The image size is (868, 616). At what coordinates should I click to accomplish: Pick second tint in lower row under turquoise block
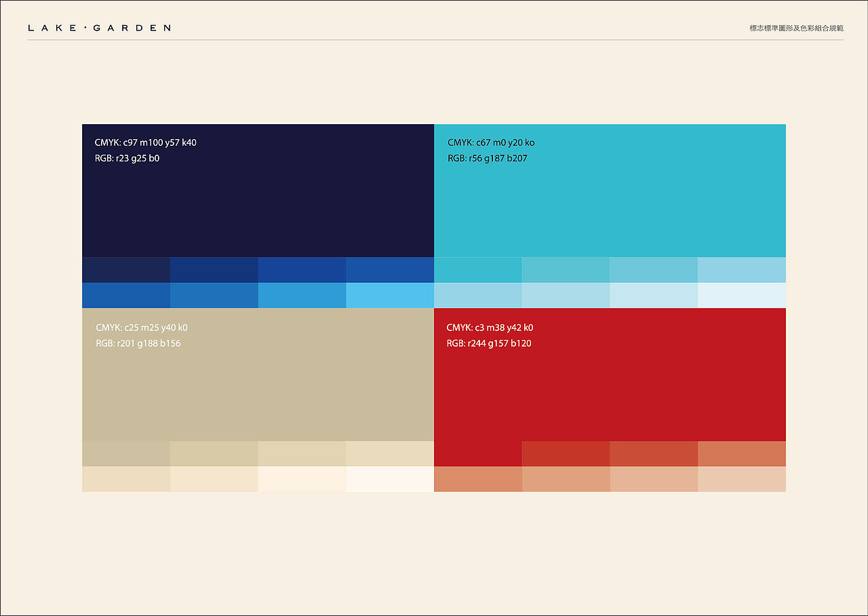point(566,295)
